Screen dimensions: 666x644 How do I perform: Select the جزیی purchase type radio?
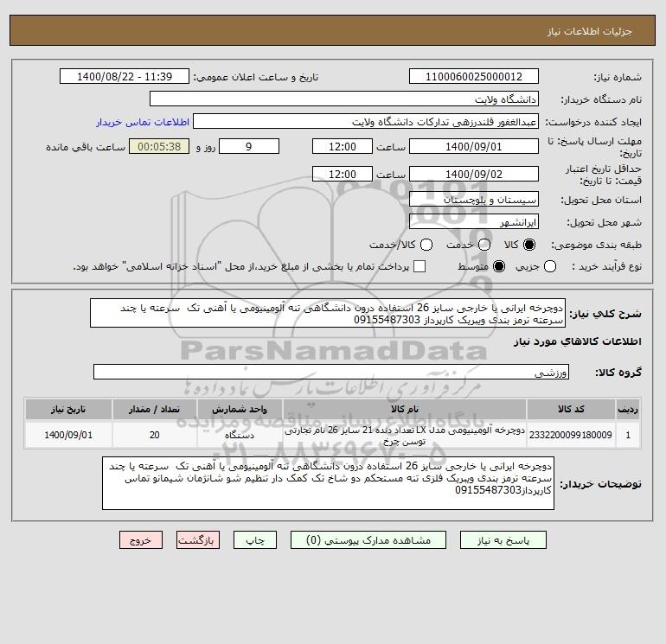[550, 266]
